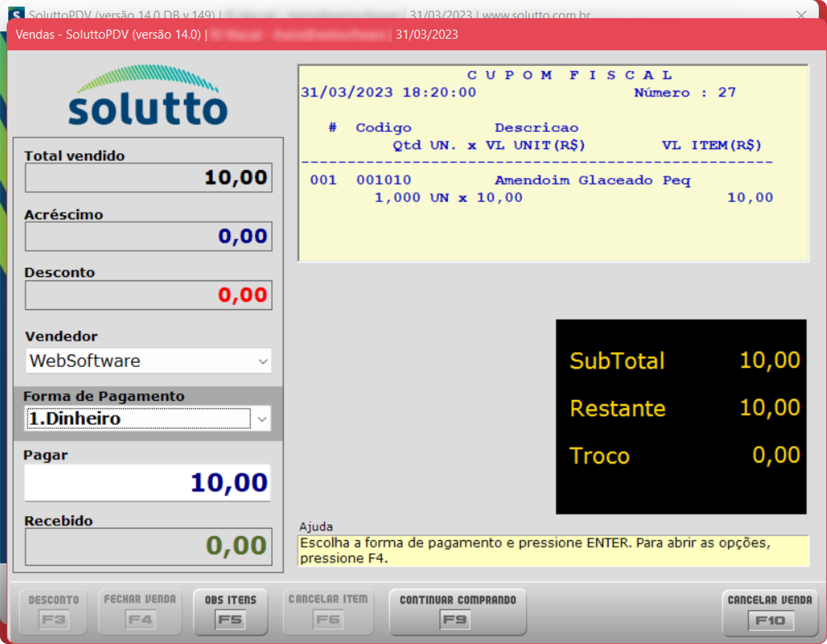Image resolution: width=827 pixels, height=644 pixels.
Task: Click the Solutto logo
Action: [148, 95]
